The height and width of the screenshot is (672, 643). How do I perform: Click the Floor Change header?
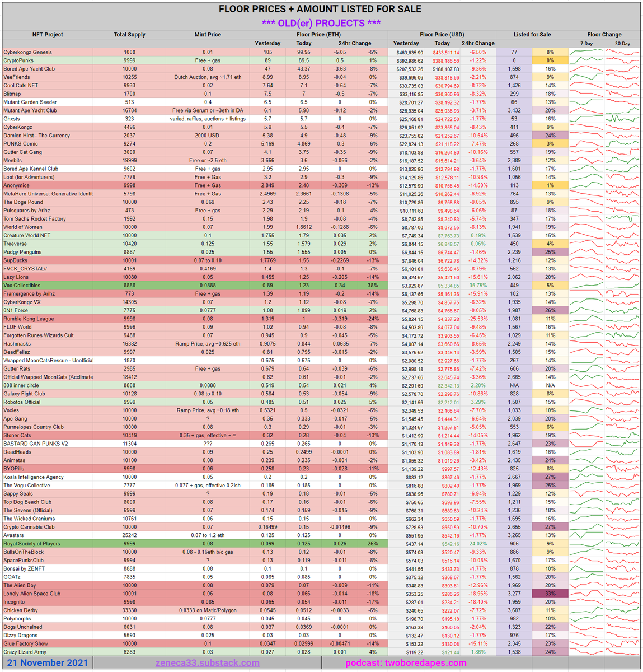pyautogui.click(x=604, y=35)
